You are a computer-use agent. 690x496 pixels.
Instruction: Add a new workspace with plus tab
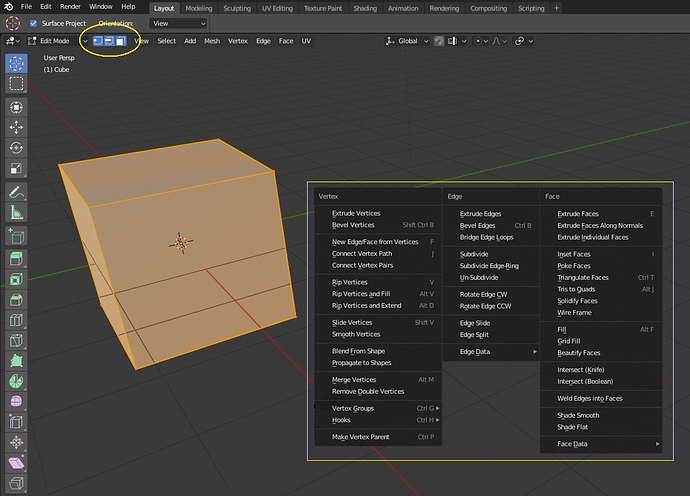pyautogui.click(x=556, y=8)
